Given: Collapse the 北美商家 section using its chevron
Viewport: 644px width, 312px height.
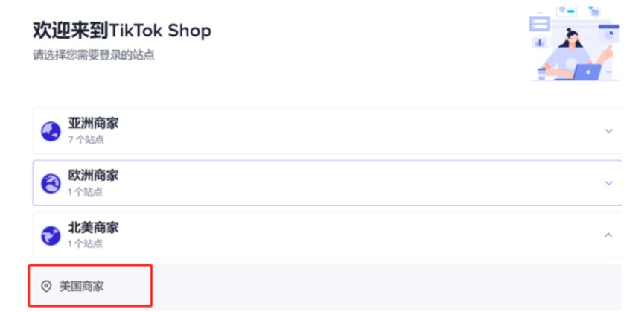Looking at the screenshot, I should (608, 235).
